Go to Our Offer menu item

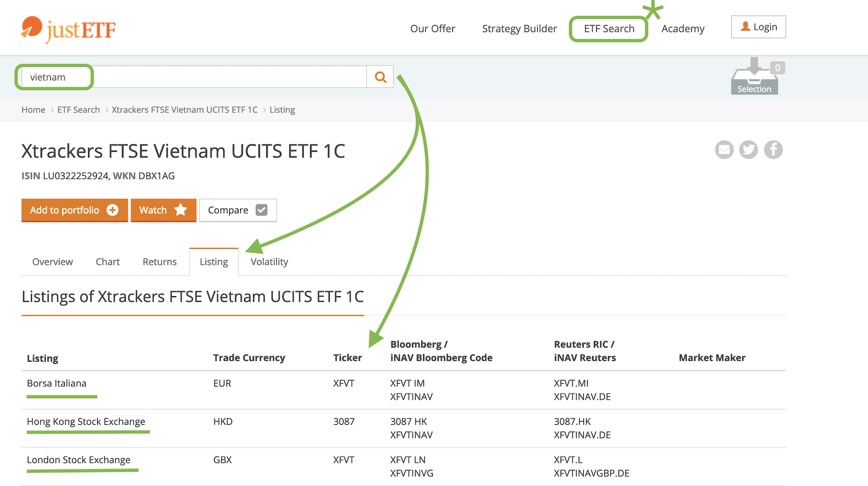pyautogui.click(x=433, y=29)
